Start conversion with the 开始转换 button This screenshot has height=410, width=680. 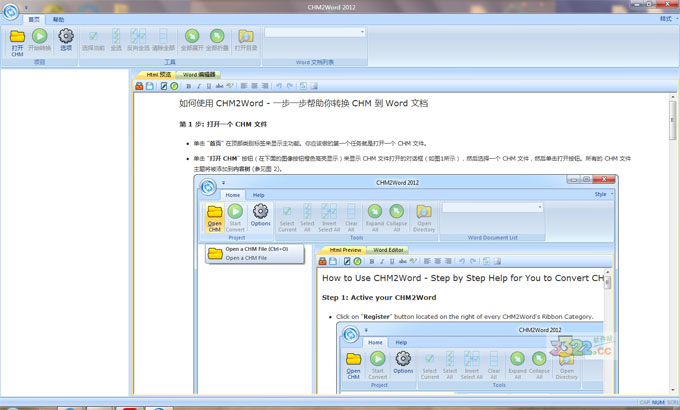(40, 38)
